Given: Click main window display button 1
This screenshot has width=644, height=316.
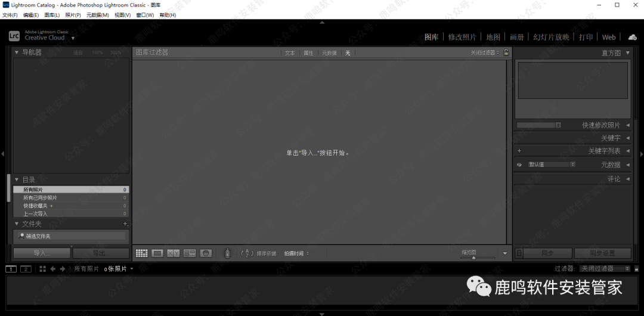Looking at the screenshot, I should (x=11, y=269).
